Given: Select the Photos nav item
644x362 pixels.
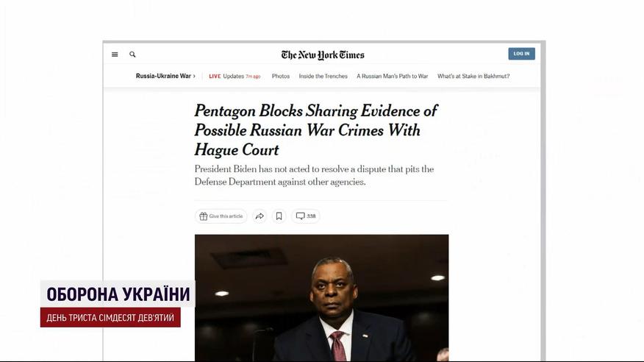Looking at the screenshot, I should point(281,77).
